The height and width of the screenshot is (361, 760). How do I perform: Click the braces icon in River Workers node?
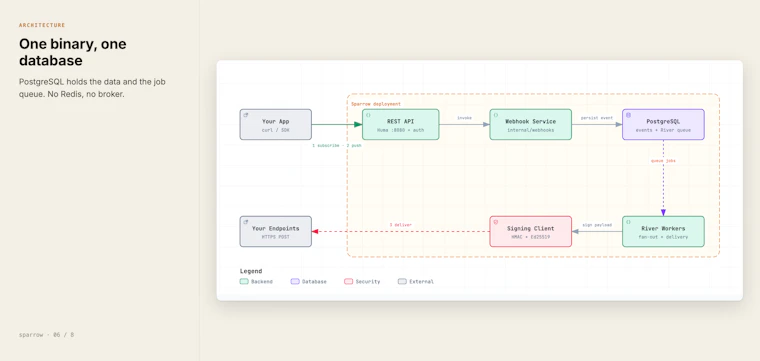(628, 222)
